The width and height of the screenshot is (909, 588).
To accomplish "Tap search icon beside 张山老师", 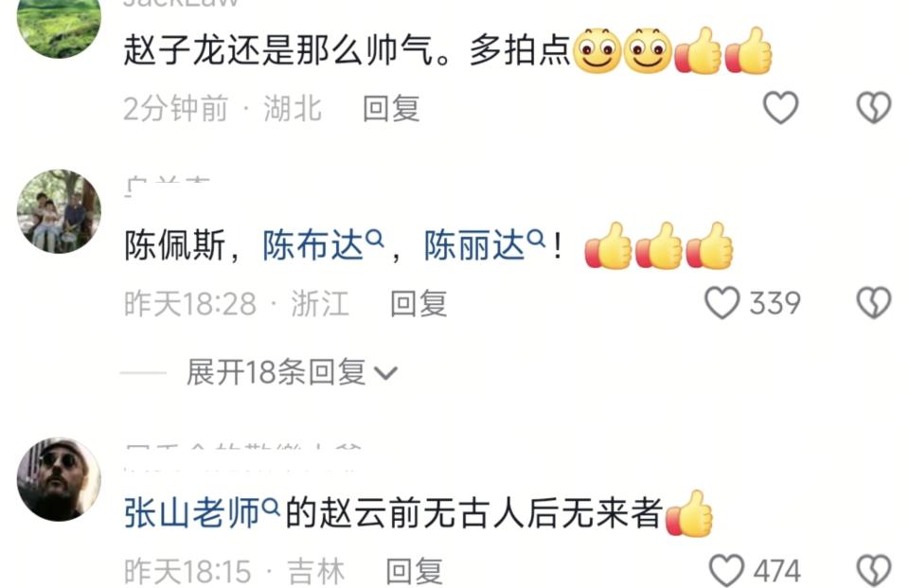I will click(x=272, y=507).
